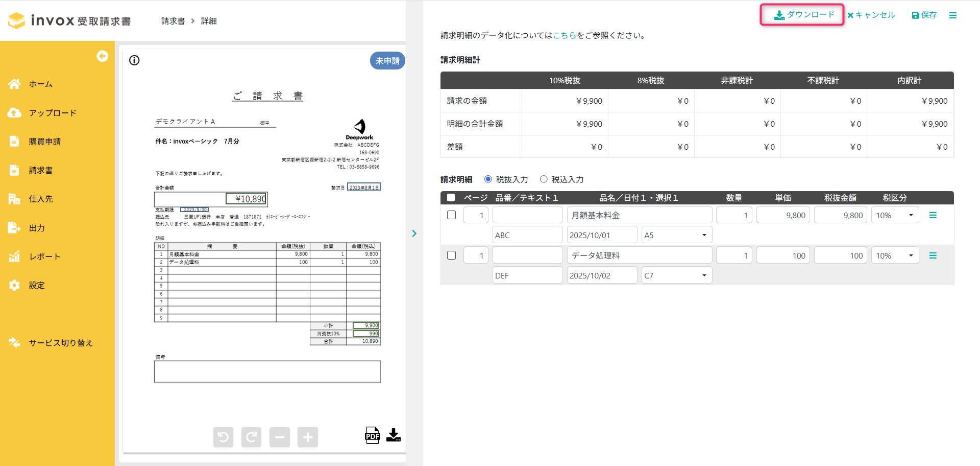Zoom out the invoice preview
980x466 pixels.
pyautogui.click(x=280, y=437)
